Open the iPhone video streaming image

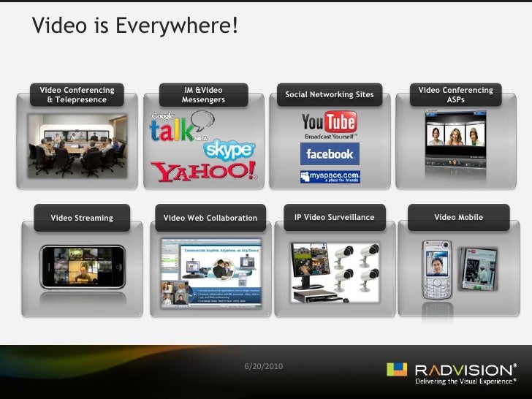pyautogui.click(x=83, y=267)
